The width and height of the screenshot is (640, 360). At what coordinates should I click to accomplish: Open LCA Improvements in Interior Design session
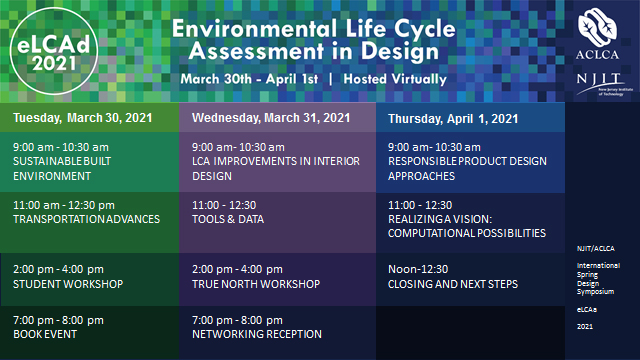[x=277, y=162]
